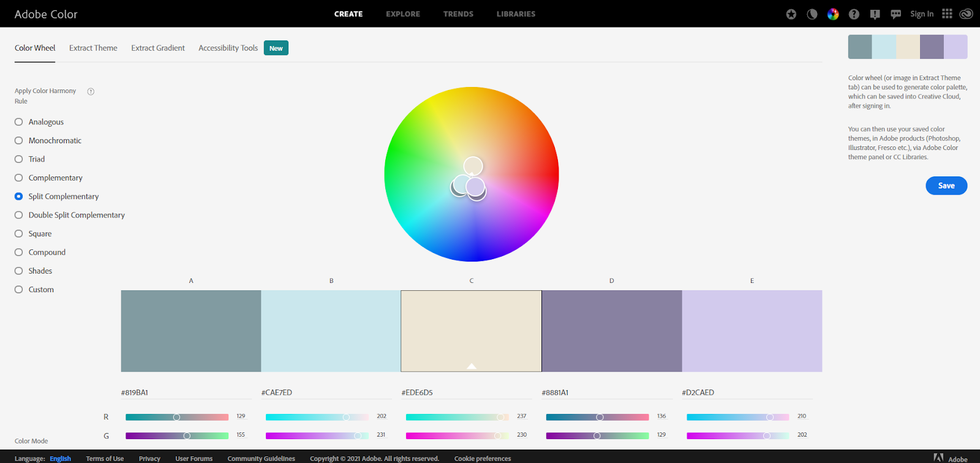
Task: Click the G slider for color A
Action: pyautogui.click(x=177, y=435)
